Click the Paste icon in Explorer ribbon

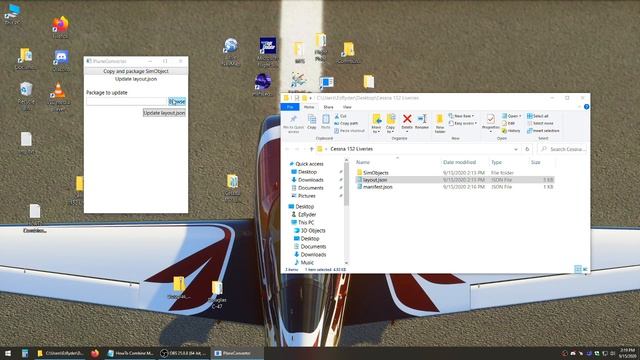(325, 122)
